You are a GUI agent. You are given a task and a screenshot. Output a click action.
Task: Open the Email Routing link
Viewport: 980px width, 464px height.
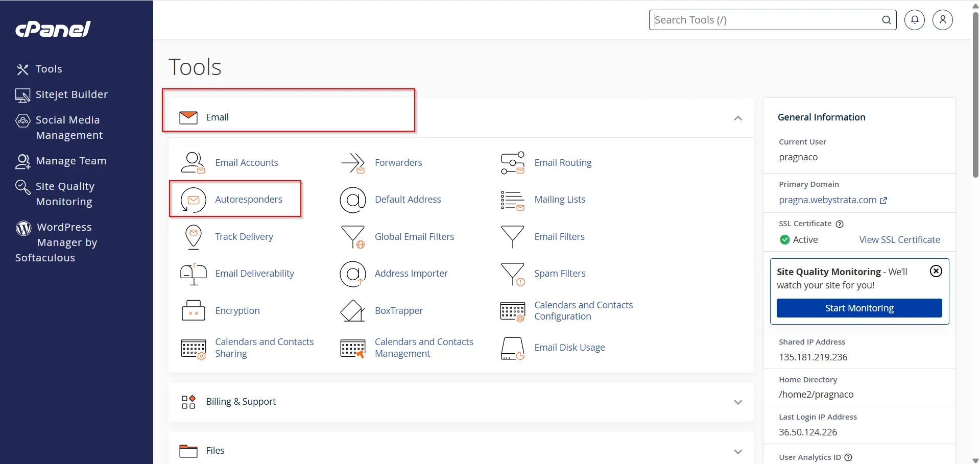coord(563,163)
